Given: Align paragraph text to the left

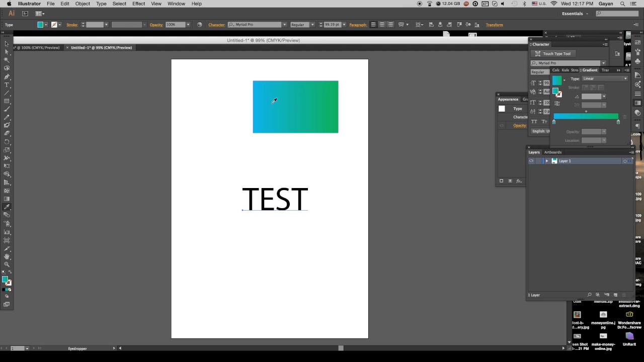Looking at the screenshot, I should pos(373,25).
